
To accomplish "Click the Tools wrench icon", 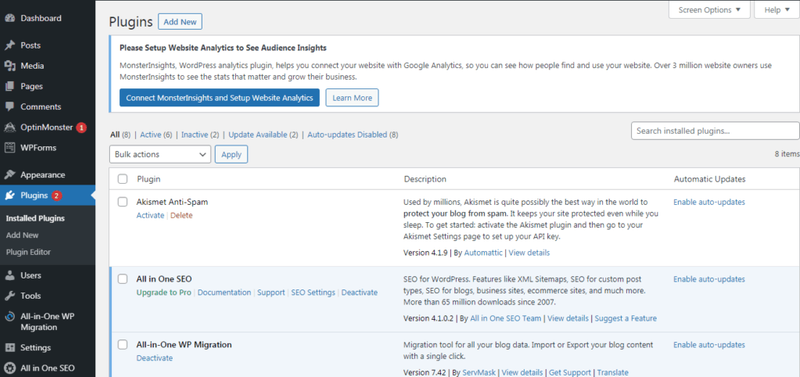I will click(x=10, y=296).
